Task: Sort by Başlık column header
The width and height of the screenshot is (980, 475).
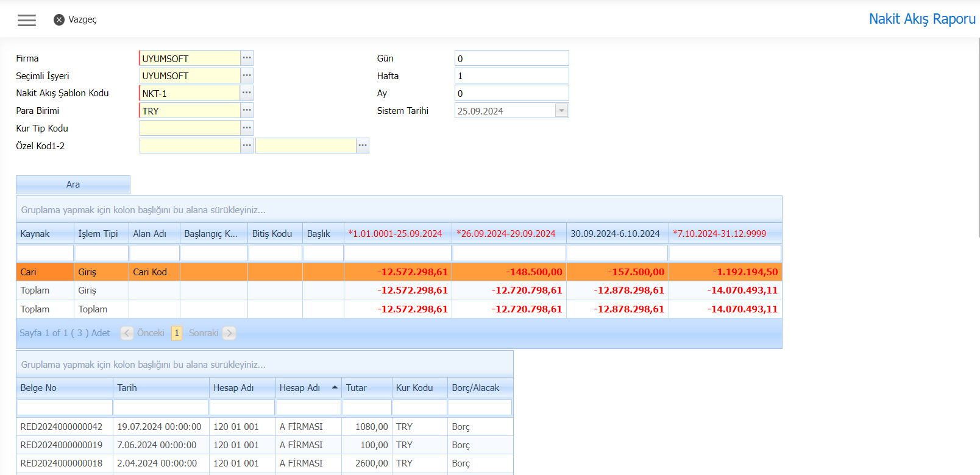Action: 323,234
